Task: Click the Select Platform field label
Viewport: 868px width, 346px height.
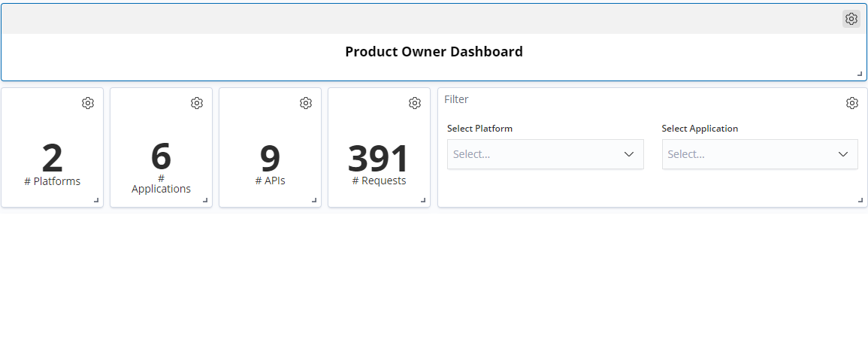Action: coord(480,129)
